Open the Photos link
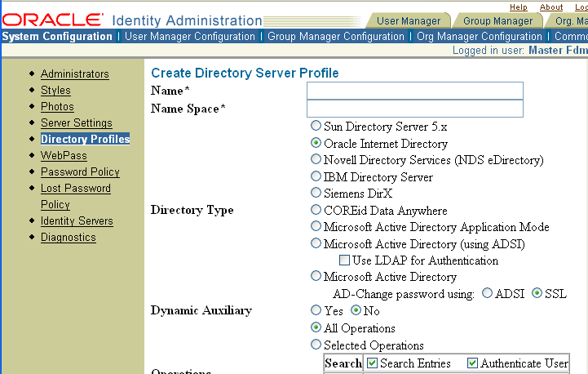This screenshot has width=588, height=374. pos(57,107)
